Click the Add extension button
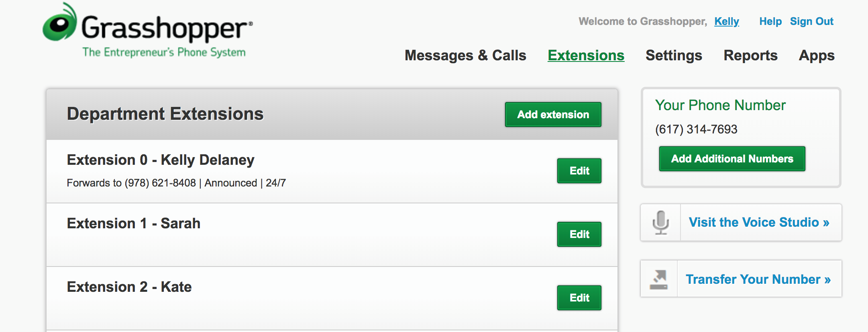The image size is (868, 332). point(553,115)
